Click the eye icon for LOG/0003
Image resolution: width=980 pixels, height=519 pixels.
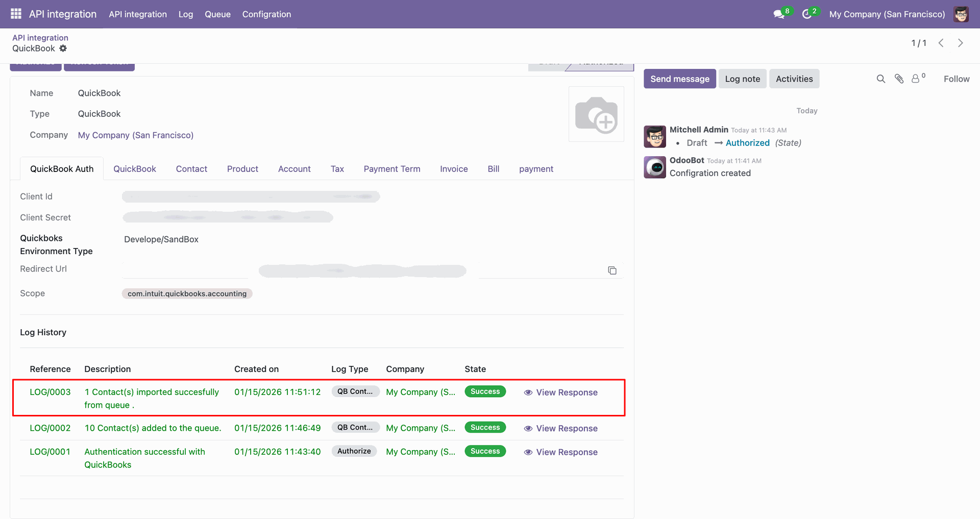(x=528, y=392)
